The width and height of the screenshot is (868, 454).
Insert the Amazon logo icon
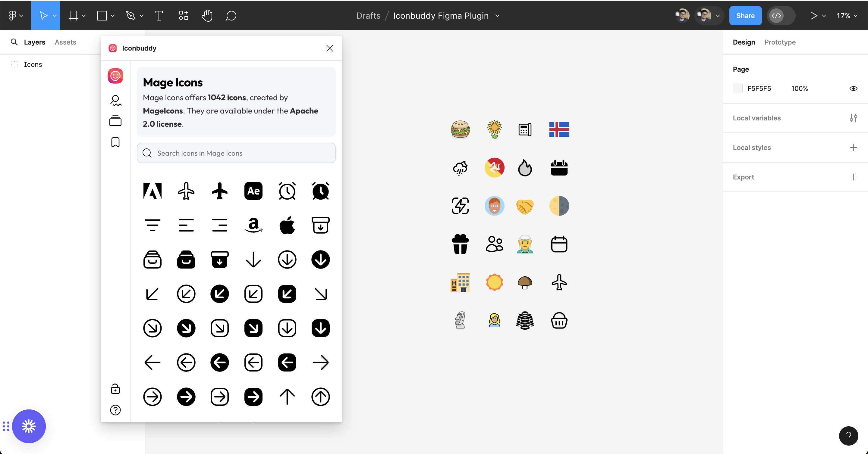253,225
